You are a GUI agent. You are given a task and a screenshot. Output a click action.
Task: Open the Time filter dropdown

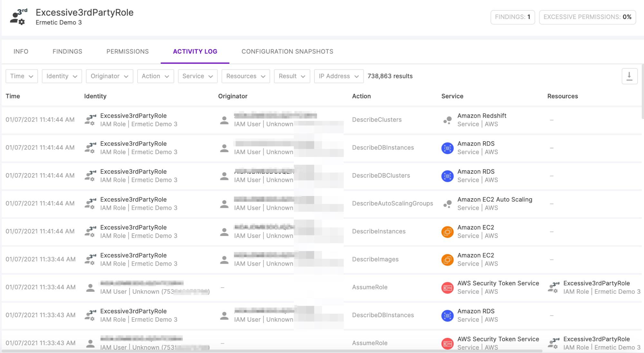click(22, 76)
